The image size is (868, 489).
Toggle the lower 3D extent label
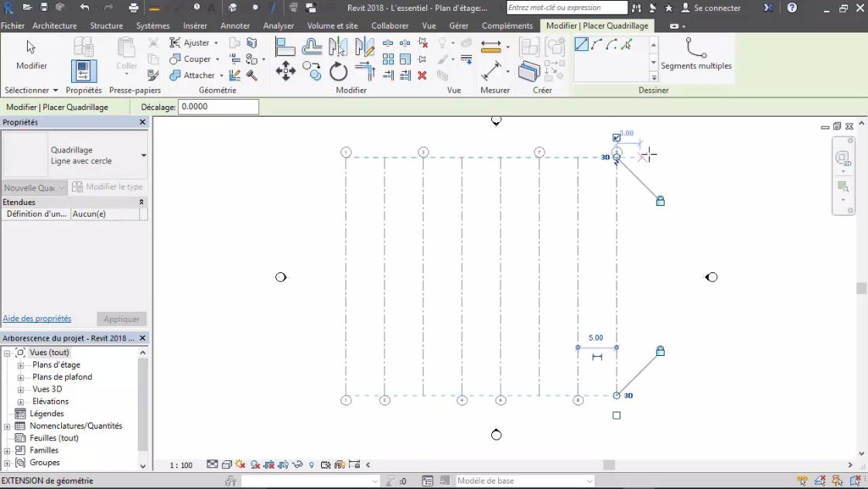point(628,395)
